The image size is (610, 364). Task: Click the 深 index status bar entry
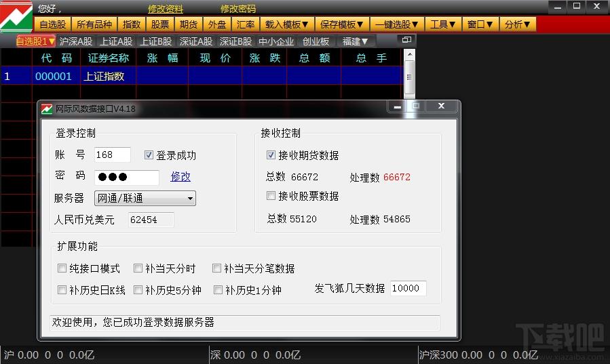[x=255, y=355]
